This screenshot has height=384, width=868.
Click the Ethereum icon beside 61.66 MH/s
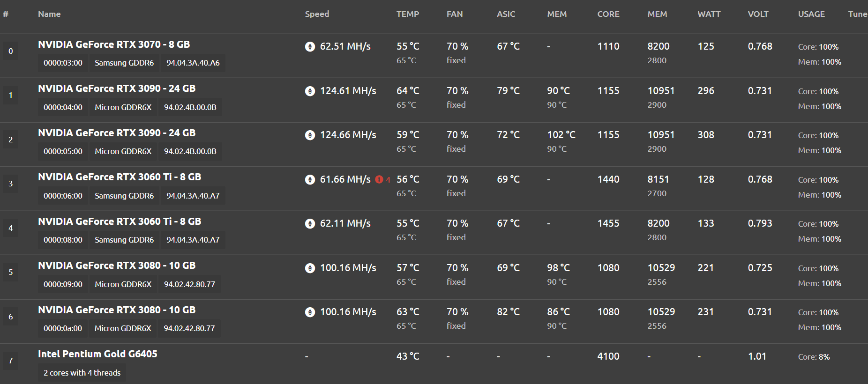pyautogui.click(x=310, y=179)
